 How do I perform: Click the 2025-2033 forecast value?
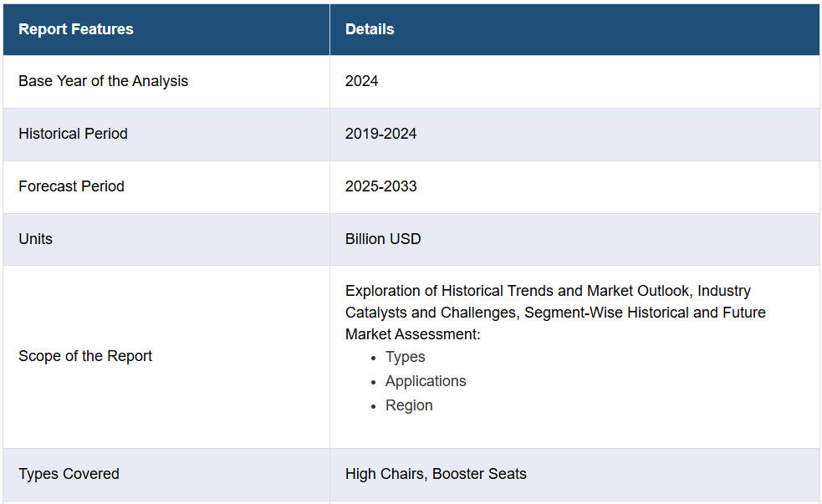click(381, 186)
